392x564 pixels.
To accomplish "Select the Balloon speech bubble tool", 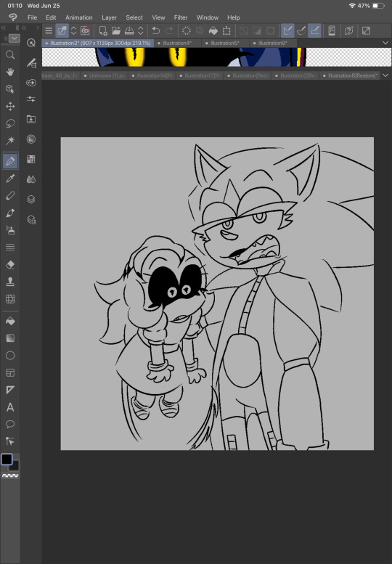I will [10, 425].
